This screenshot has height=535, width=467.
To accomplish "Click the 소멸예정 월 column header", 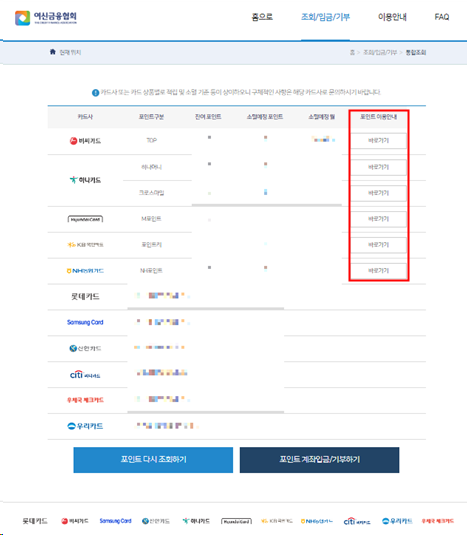I will pos(322,117).
